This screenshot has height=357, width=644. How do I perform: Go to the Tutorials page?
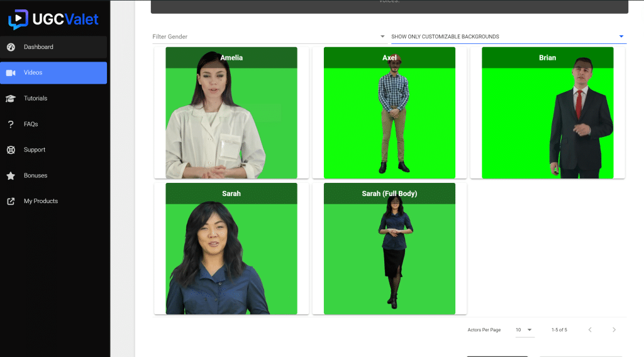coord(53,99)
